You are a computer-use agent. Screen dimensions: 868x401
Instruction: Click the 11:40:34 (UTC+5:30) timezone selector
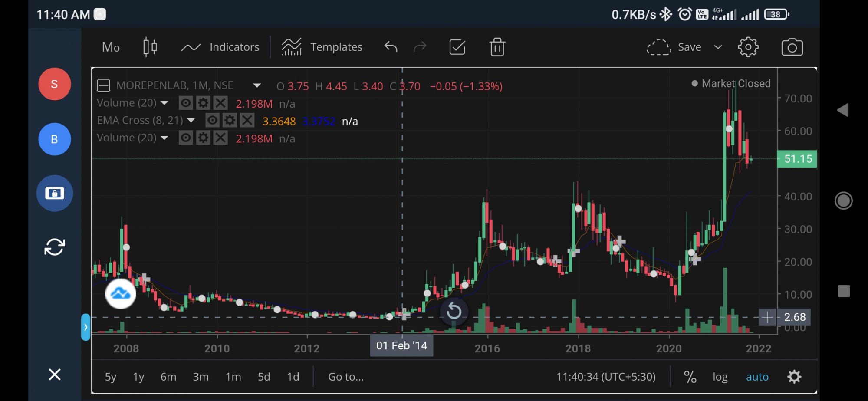coord(606,377)
